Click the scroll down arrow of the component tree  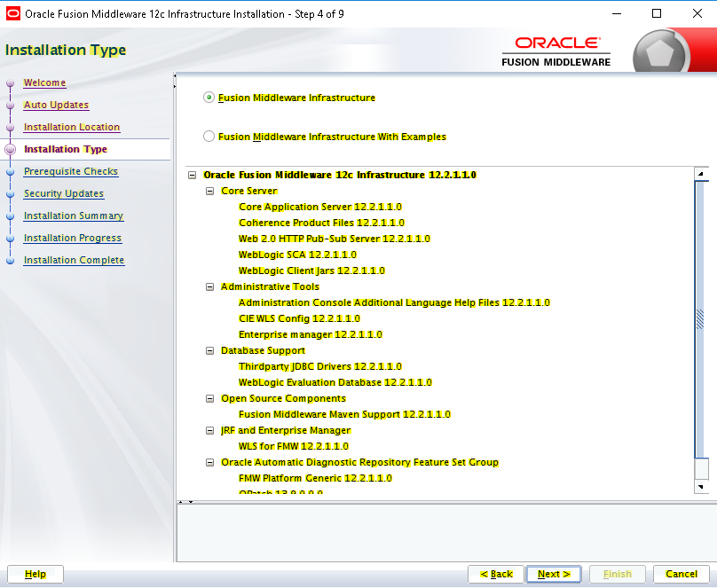(701, 487)
